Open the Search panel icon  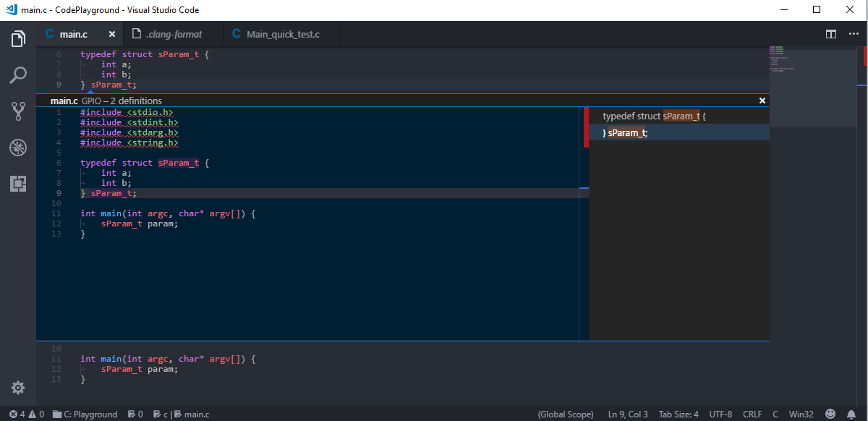coord(18,75)
